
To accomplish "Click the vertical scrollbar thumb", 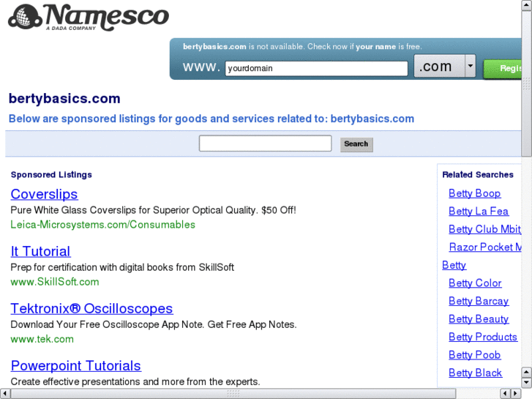I will tap(527, 83).
